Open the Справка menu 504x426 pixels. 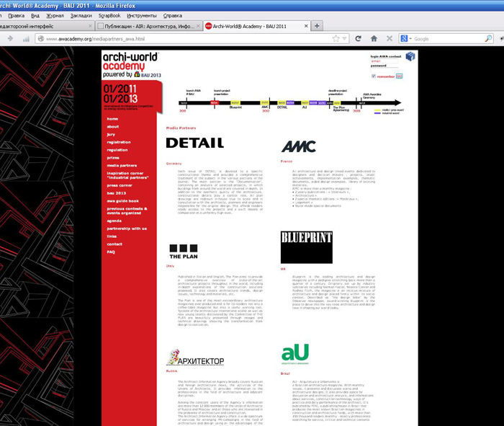click(173, 15)
